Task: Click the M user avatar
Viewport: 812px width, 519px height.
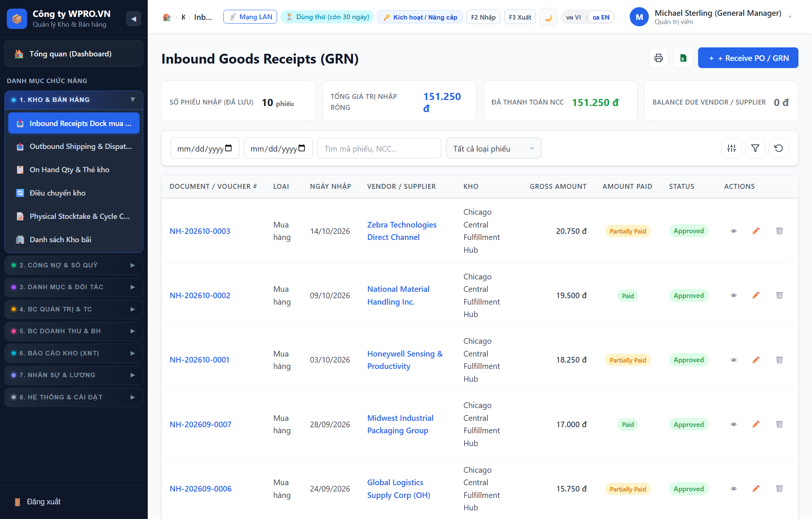Action: tap(639, 17)
